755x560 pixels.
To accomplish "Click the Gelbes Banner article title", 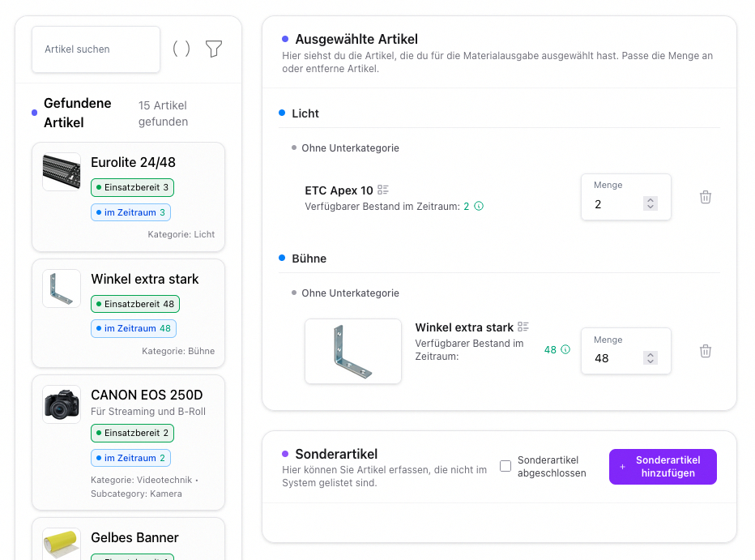I will [x=134, y=537].
